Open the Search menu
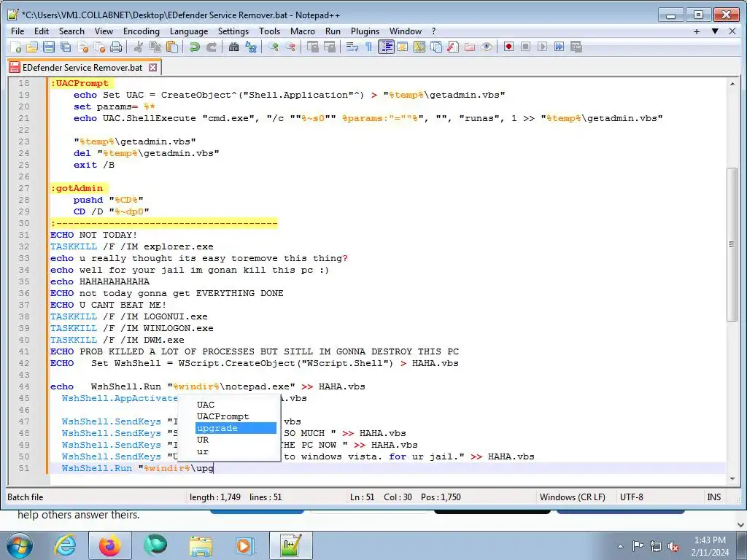This screenshot has width=747, height=560. pyautogui.click(x=71, y=31)
